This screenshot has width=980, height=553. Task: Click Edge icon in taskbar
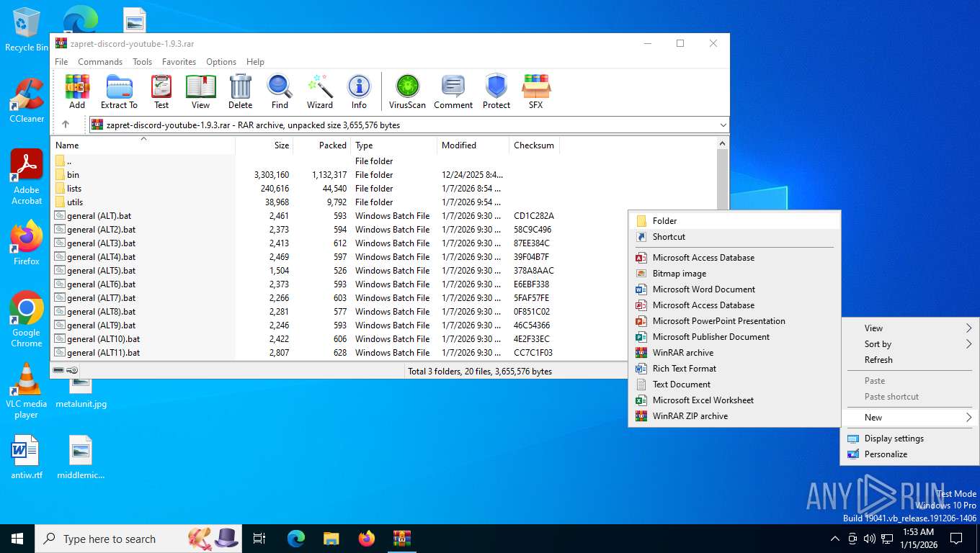click(x=296, y=539)
